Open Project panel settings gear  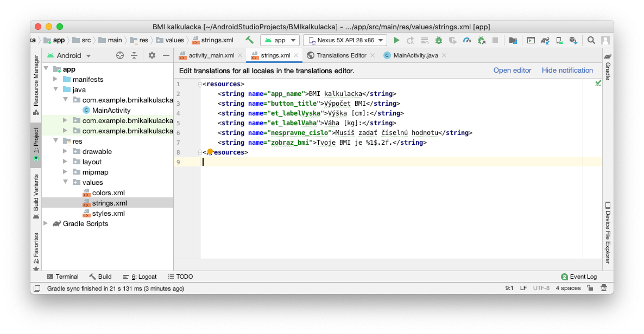point(152,55)
